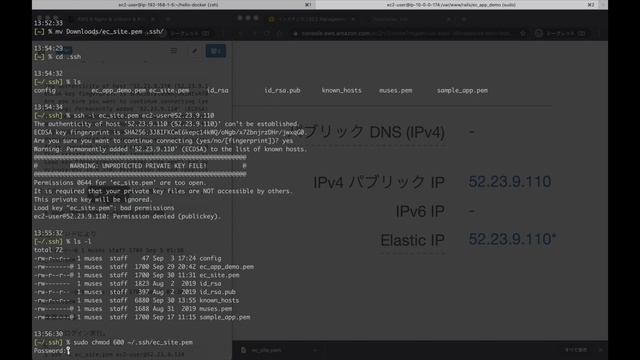The height and width of the screenshot is (360, 640).
Task: Click 'known_hosts' in the first ls output
Action: click(x=342, y=91)
